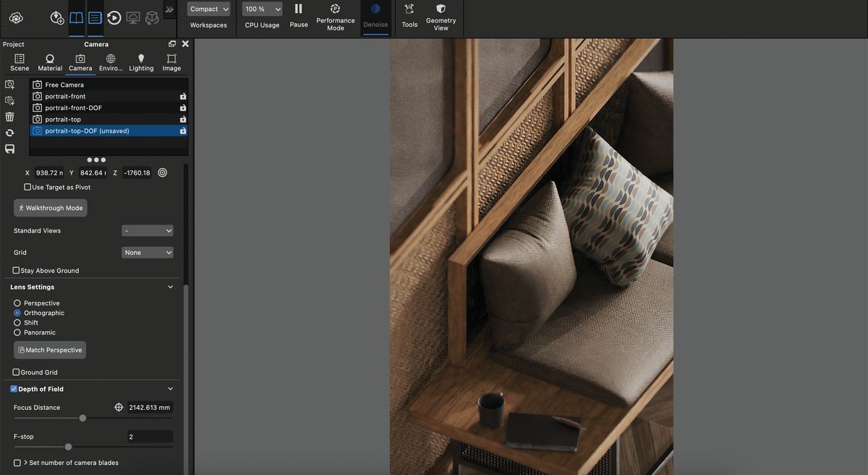Open the Lighting panel icon
This screenshot has height=475, width=868.
(141, 61)
